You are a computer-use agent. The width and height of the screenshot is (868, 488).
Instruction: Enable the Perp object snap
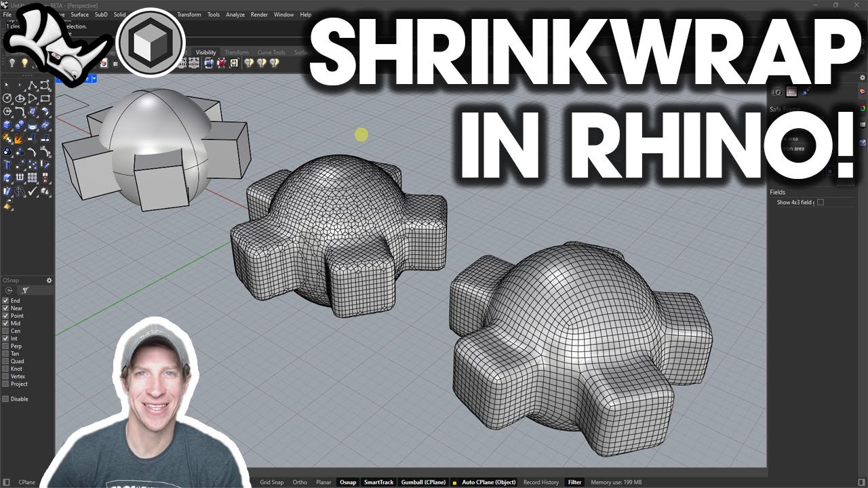(x=5, y=346)
